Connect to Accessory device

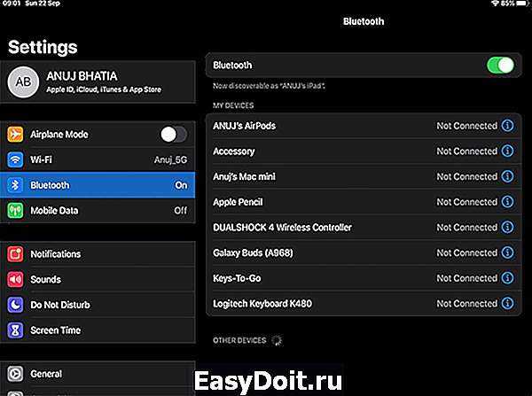(364, 151)
